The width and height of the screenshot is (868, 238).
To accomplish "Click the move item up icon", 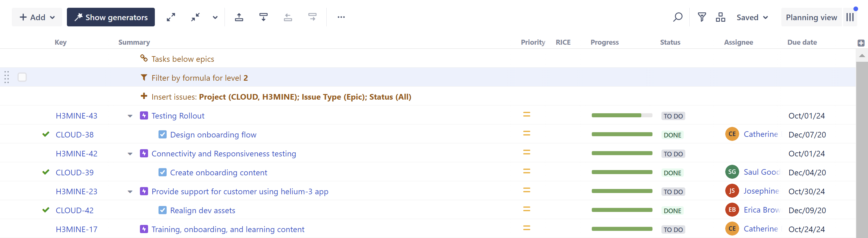I will click(x=239, y=17).
